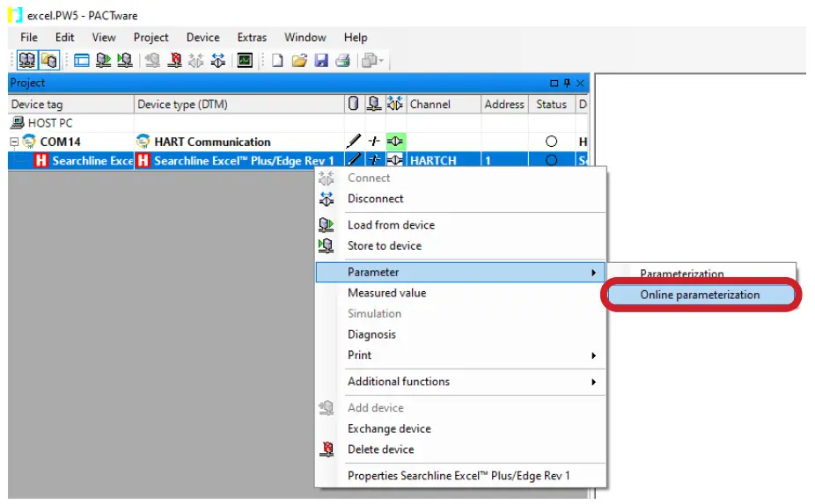Click the database column header icon
The height and width of the screenshot is (504, 815).
coord(354,104)
